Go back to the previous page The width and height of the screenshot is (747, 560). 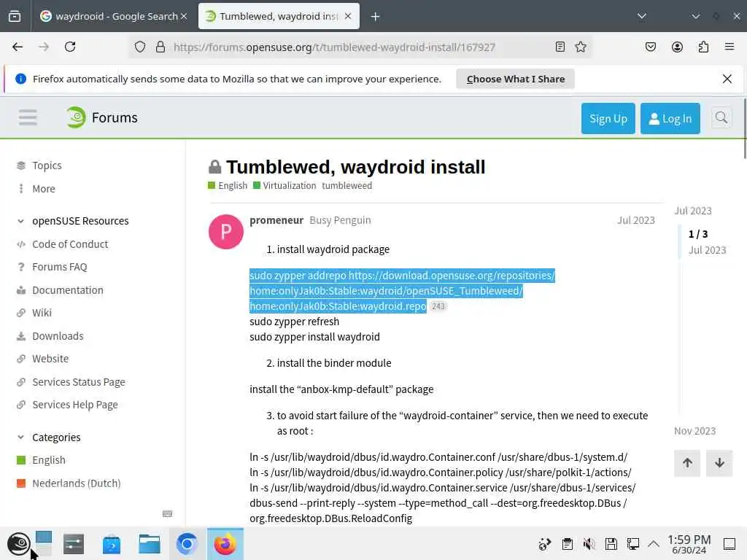pyautogui.click(x=18, y=47)
